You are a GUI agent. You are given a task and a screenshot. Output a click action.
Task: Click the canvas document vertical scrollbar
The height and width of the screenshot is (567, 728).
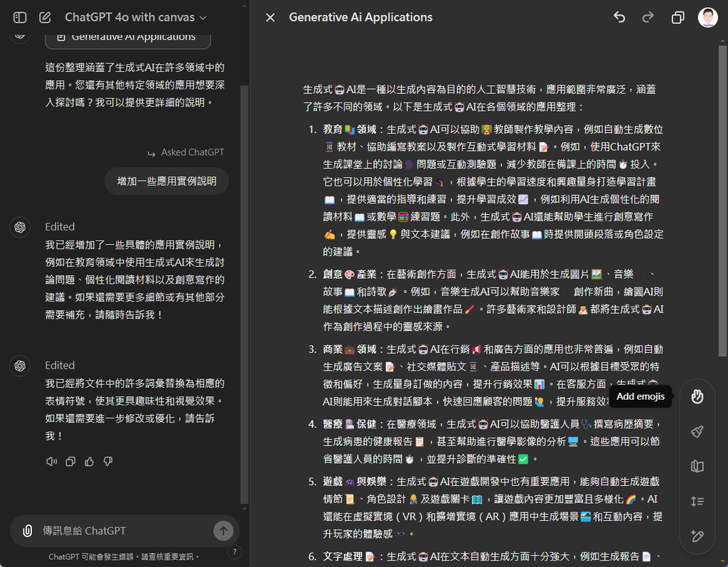click(x=722, y=200)
